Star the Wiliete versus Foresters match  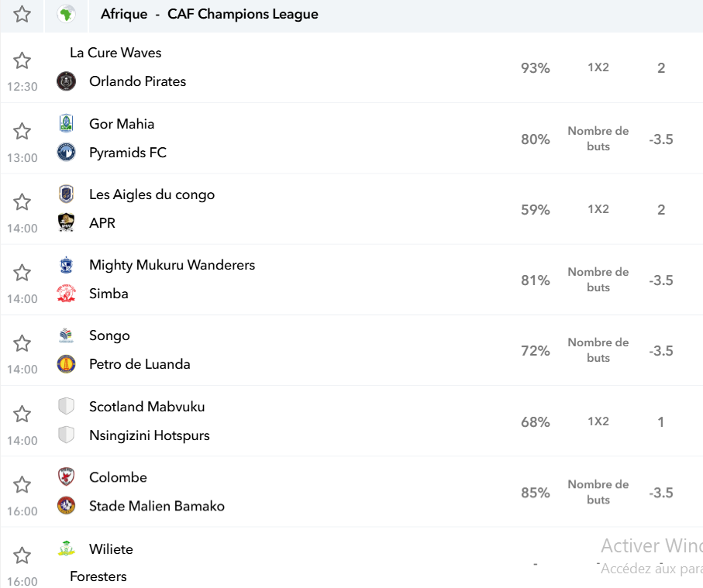tap(22, 555)
